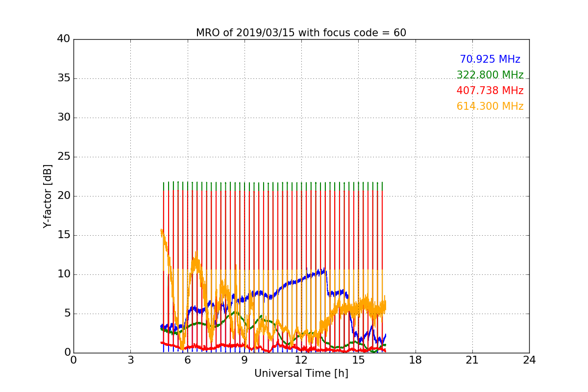Select the 407.738 MHz legend label
The image size is (588, 392).
coord(490,91)
